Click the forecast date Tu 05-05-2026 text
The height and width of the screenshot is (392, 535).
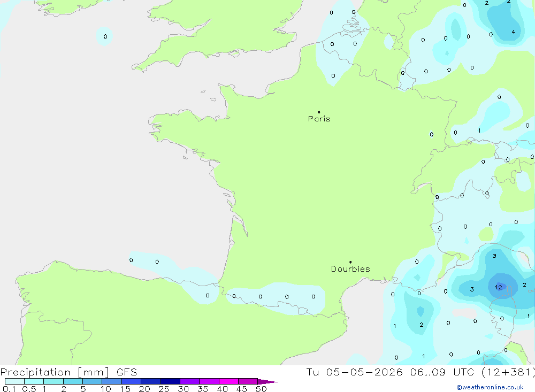click(x=355, y=372)
